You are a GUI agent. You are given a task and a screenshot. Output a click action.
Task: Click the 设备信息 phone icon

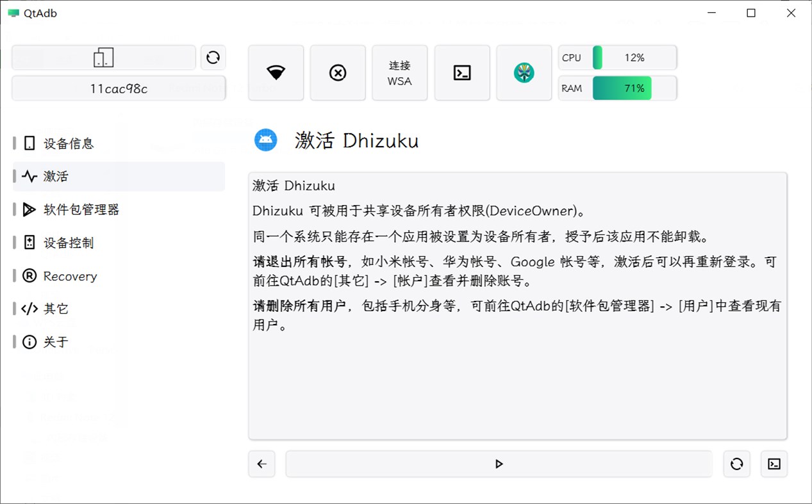pos(29,143)
